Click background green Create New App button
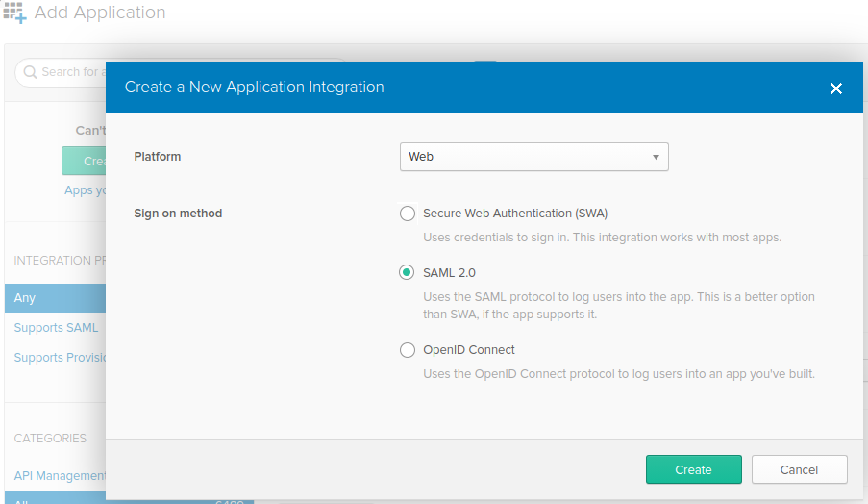This screenshot has width=868, height=504. point(84,161)
